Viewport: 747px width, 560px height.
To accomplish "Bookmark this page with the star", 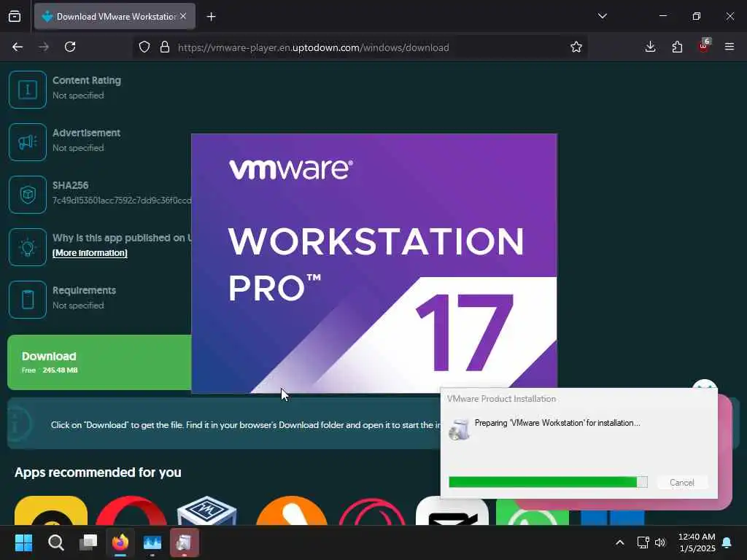I will 576,47.
